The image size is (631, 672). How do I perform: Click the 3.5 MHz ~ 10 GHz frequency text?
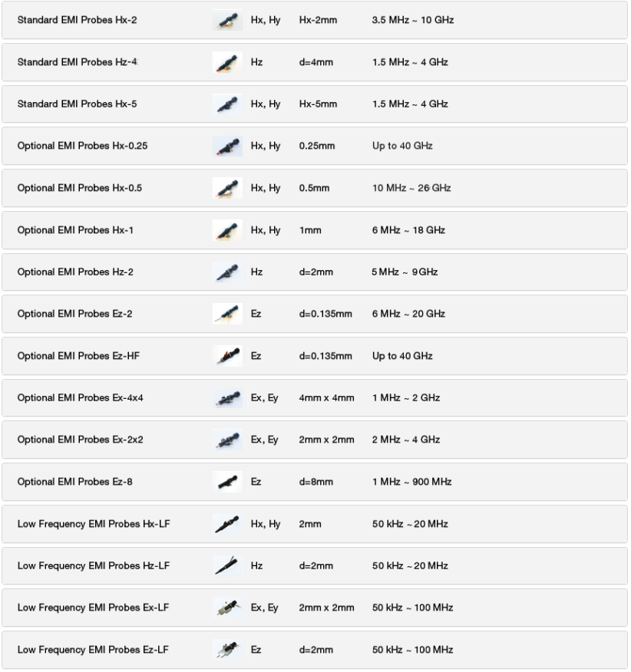tap(413, 20)
